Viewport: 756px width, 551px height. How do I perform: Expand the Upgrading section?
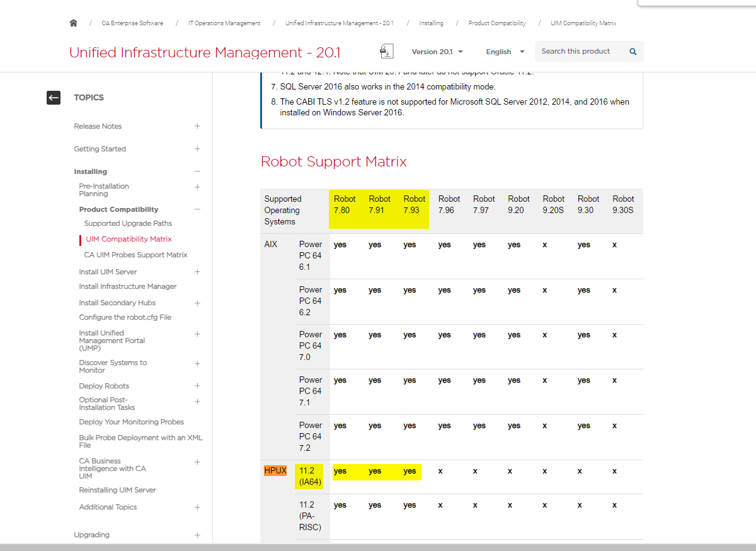[x=197, y=535]
